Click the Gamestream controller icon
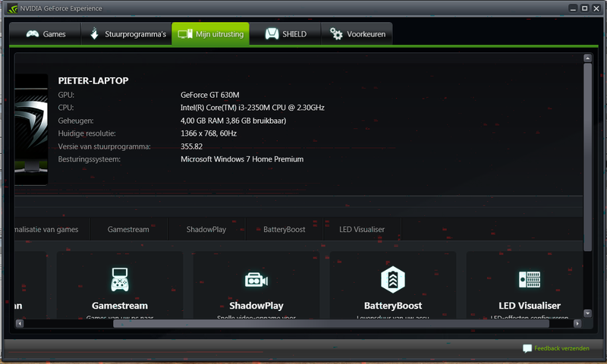 tap(120, 279)
